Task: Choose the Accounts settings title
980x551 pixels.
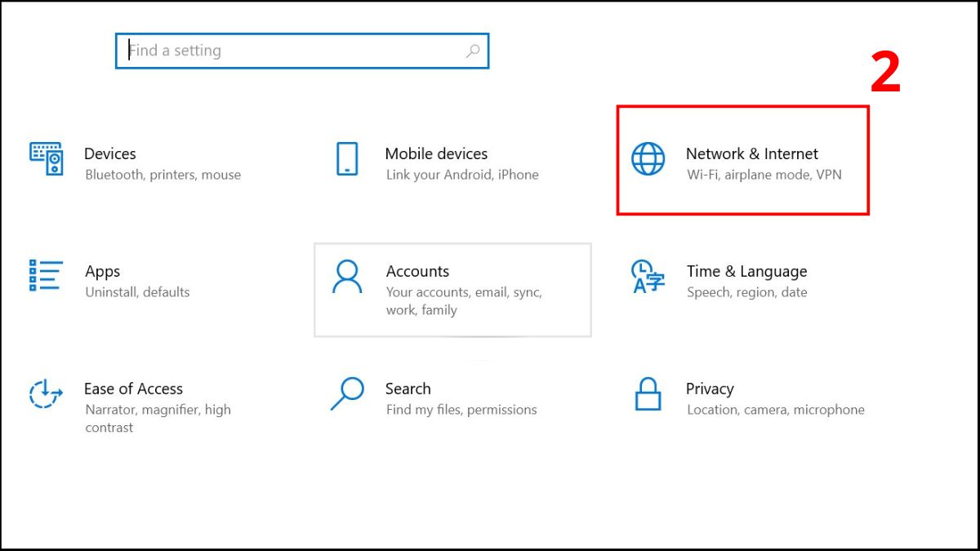Action: (417, 271)
